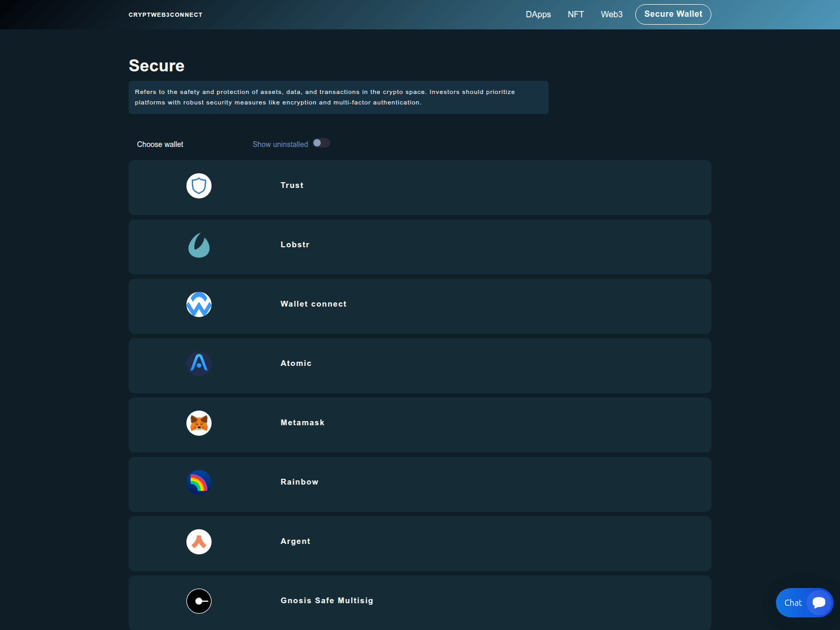Select the Trust wallet name
The image size is (840, 630).
point(292,185)
